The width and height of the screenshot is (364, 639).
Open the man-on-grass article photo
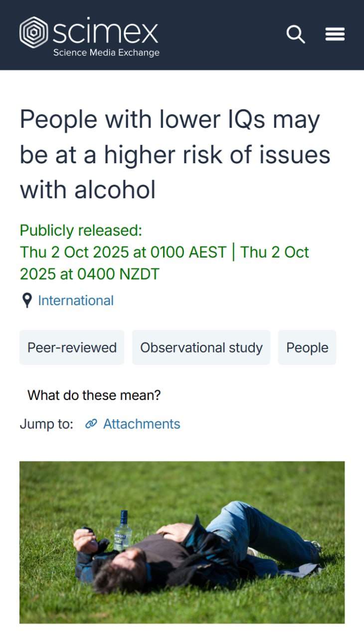click(x=182, y=542)
